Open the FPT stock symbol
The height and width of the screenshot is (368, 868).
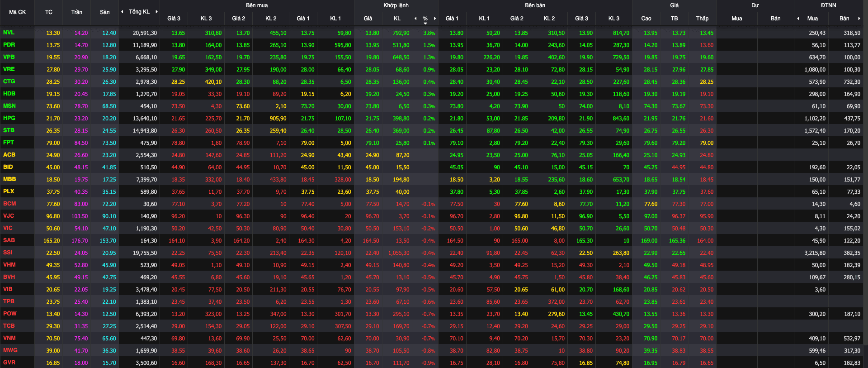pos(8,143)
